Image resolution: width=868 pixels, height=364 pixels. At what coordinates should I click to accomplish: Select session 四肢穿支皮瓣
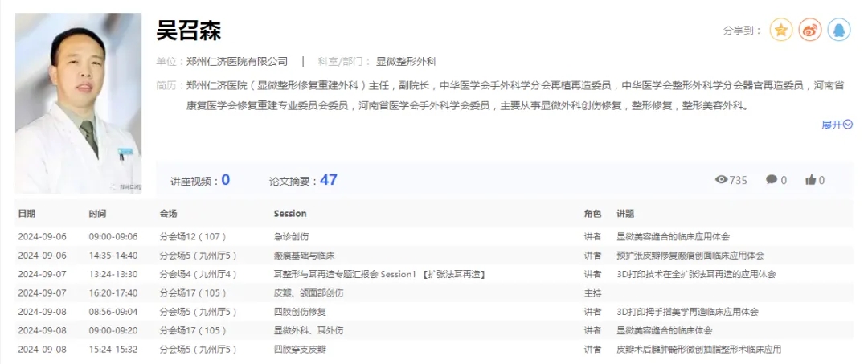tap(300, 350)
